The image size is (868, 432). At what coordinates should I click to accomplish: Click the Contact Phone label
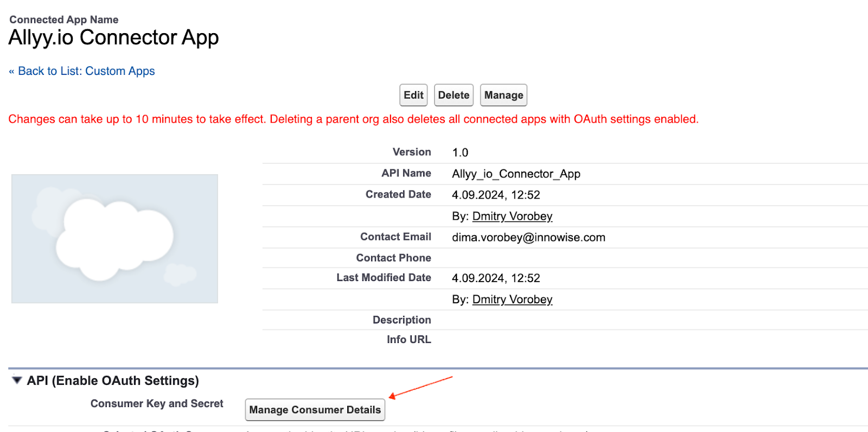(393, 258)
